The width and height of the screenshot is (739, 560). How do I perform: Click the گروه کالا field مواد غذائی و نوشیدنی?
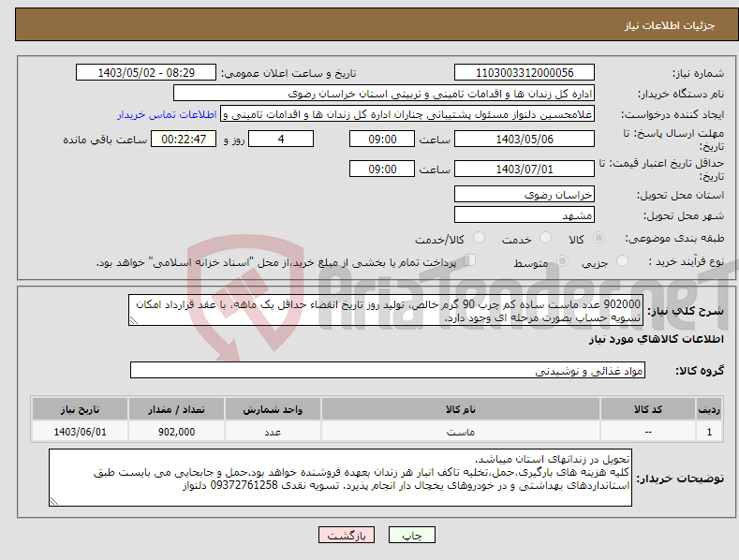pos(388,371)
